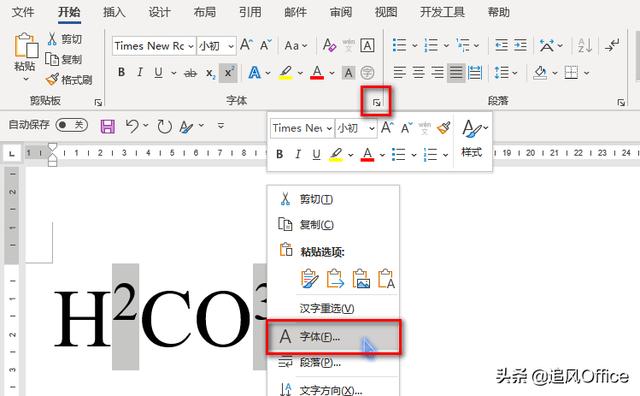The width and height of the screenshot is (640, 396).
Task: Toggle bold in the ribbon
Action: click(121, 73)
